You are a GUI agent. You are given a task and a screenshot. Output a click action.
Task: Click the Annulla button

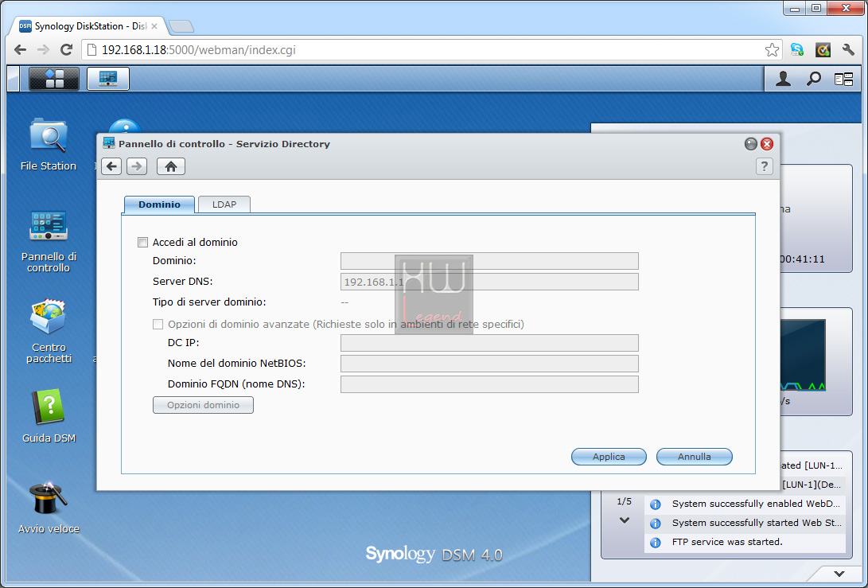coord(695,457)
